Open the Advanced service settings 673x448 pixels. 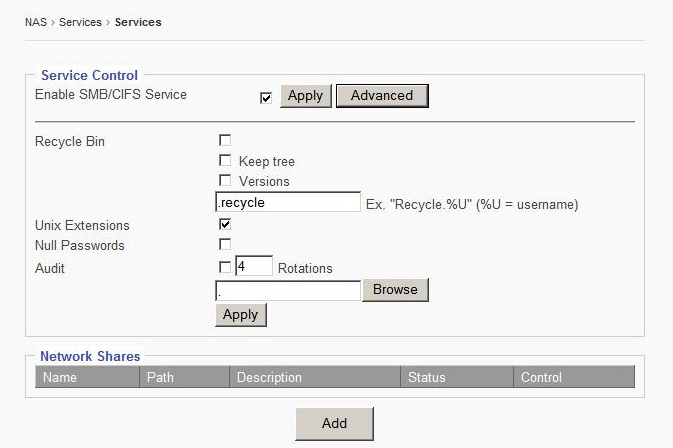click(x=382, y=96)
